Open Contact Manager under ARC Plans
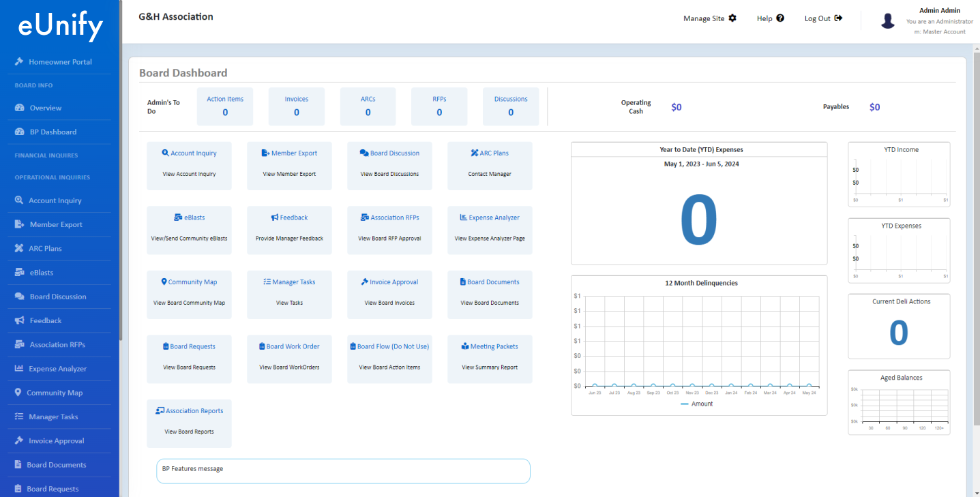This screenshot has width=980, height=497. 490,173
